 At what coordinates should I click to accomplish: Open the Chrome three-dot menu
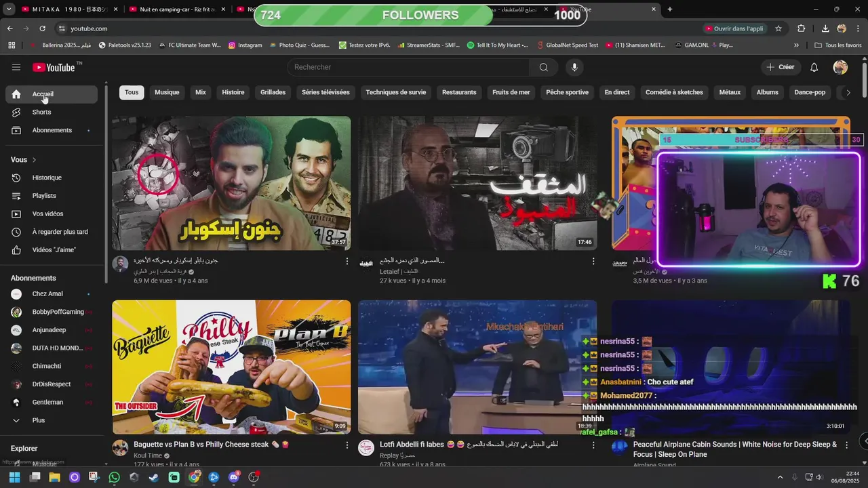click(x=859, y=28)
